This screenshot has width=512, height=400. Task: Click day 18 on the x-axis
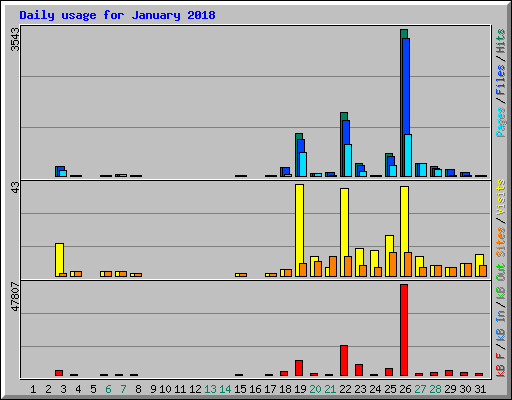click(285, 389)
